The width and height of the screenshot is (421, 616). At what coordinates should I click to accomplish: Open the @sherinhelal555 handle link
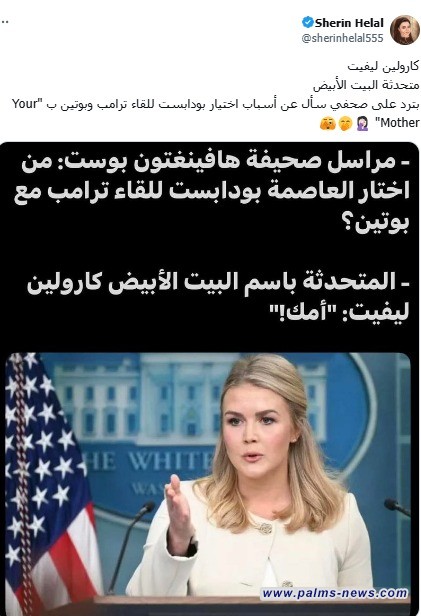pyautogui.click(x=342, y=38)
